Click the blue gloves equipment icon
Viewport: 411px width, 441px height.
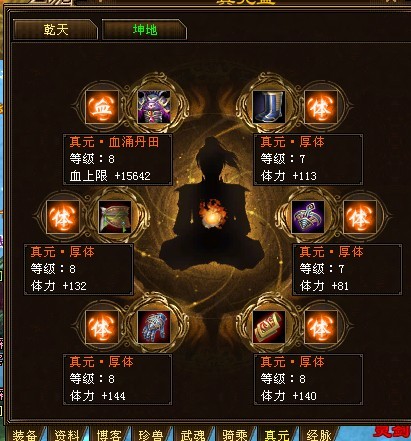pos(154,327)
